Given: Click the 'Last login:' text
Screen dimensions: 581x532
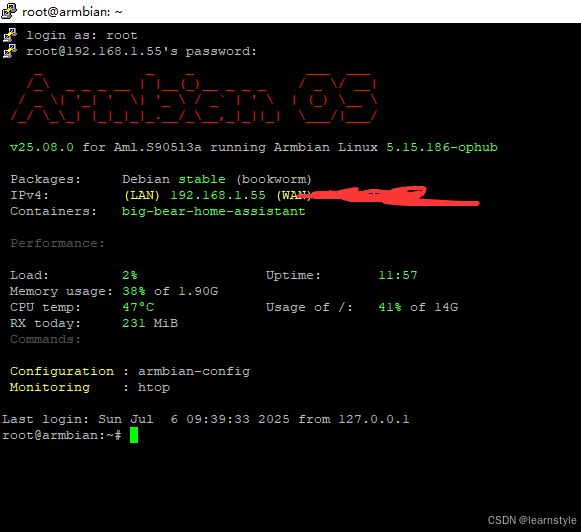Looking at the screenshot, I should 46,419.
